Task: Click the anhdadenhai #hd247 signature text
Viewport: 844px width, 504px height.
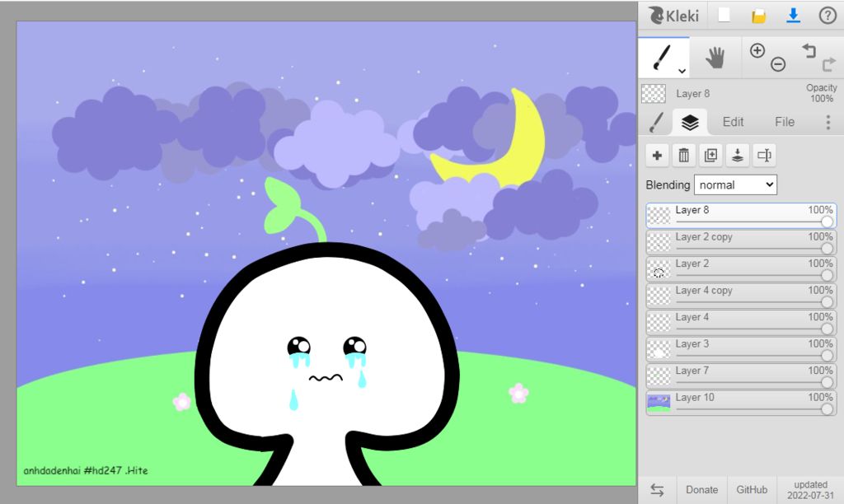Action: point(86,470)
